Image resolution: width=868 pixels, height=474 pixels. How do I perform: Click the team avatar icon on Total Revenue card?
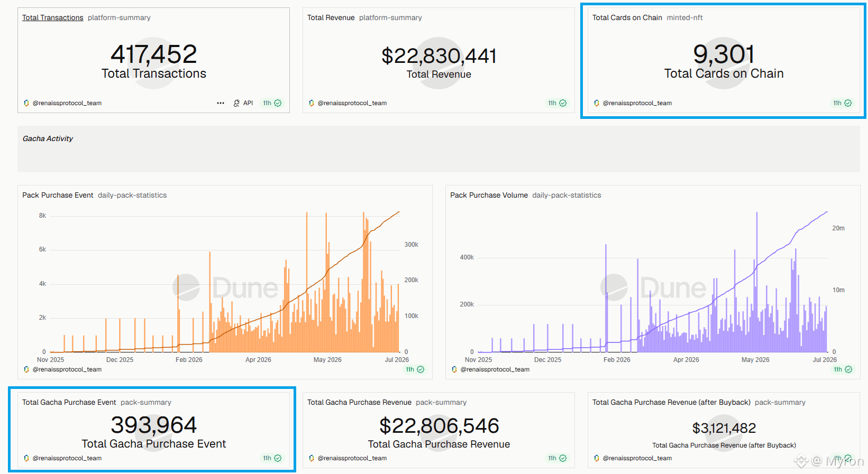click(312, 103)
